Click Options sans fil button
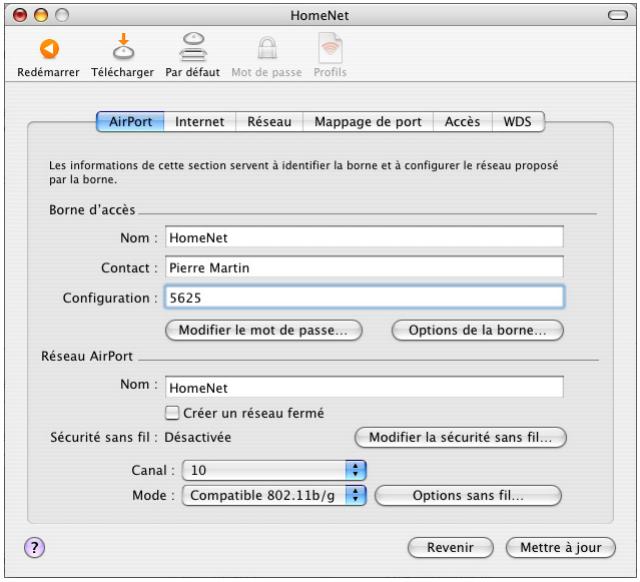Viewport: 640px width, 582px height. pyautogui.click(x=468, y=495)
